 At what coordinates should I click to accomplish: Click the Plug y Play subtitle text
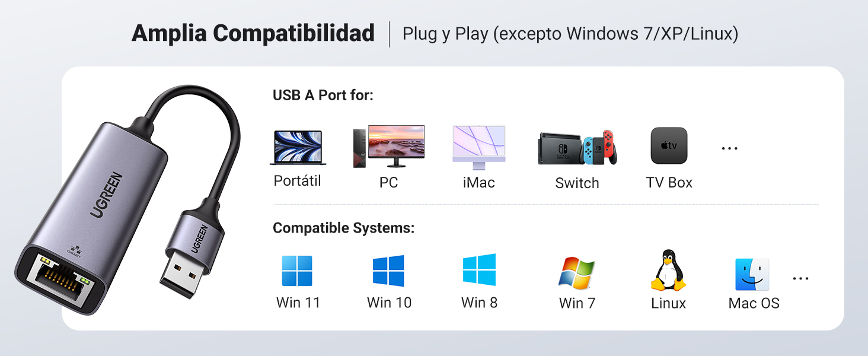tap(570, 34)
